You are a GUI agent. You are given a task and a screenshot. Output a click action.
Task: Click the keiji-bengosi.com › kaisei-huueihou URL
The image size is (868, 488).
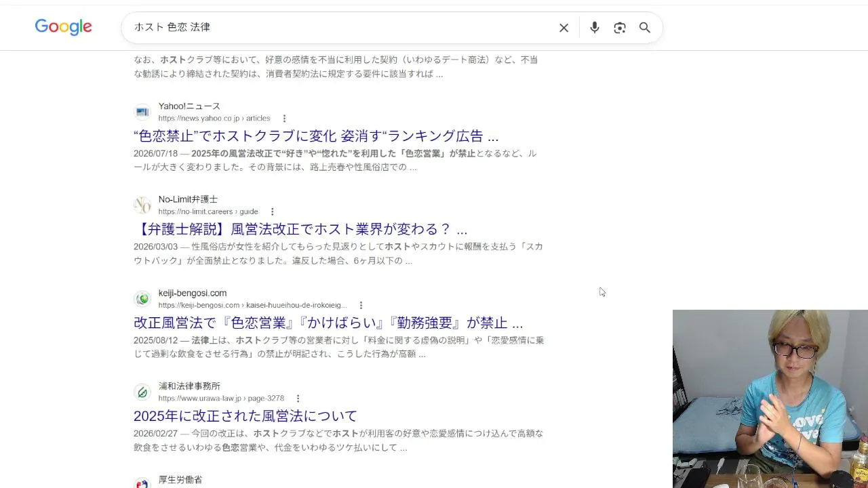tap(253, 306)
